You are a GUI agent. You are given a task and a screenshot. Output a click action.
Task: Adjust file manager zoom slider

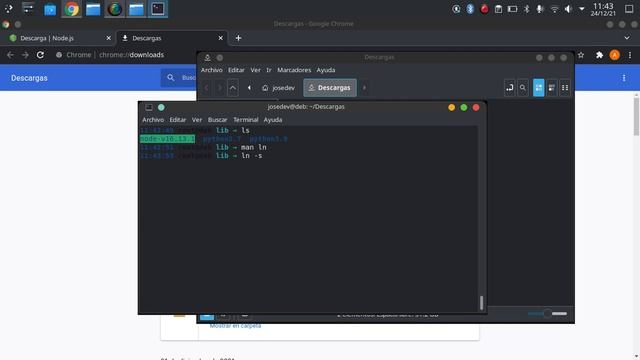(547, 313)
